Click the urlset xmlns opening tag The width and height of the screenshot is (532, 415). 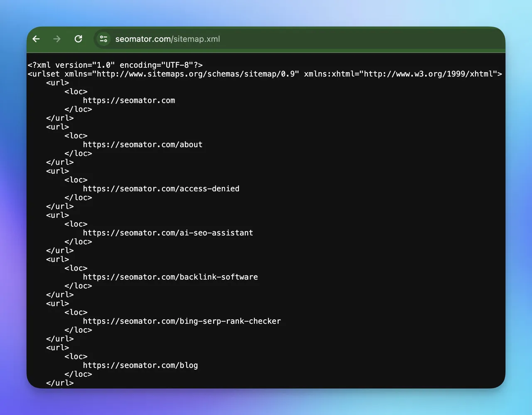pos(265,74)
